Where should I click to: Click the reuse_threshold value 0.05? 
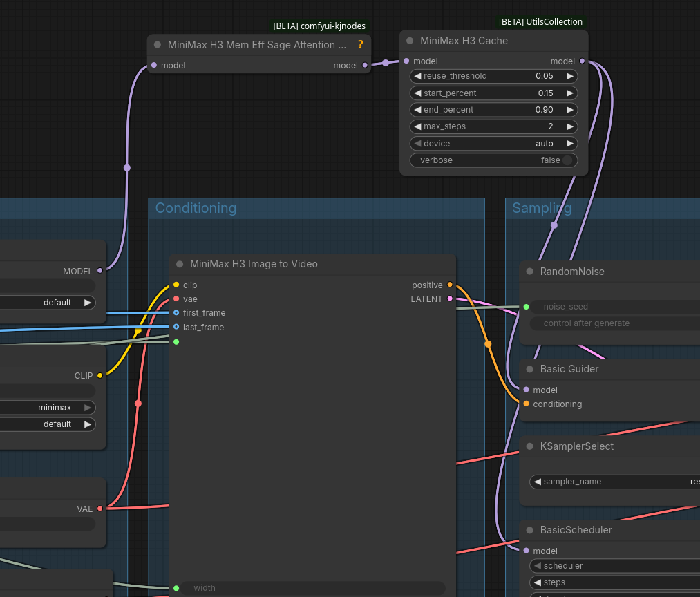click(x=545, y=76)
